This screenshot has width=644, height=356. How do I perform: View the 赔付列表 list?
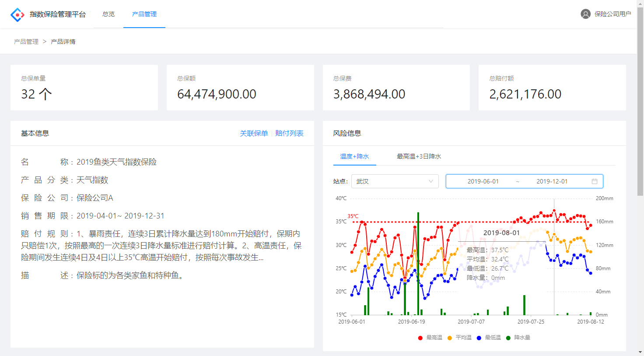click(x=289, y=133)
